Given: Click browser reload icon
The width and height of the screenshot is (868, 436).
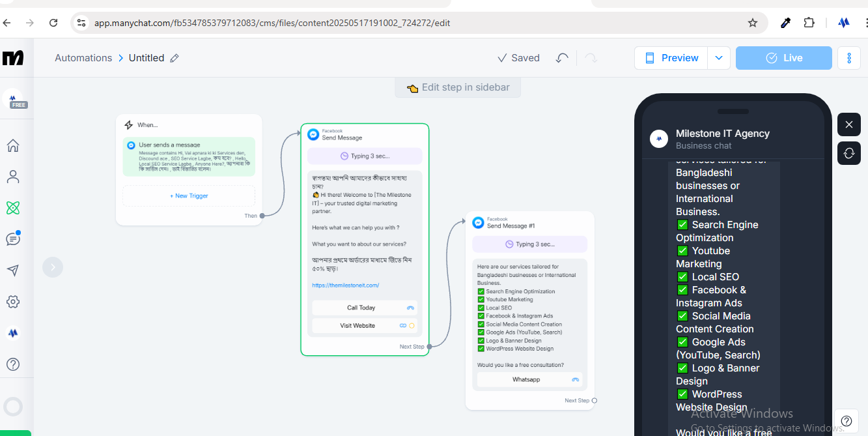Looking at the screenshot, I should click(53, 23).
